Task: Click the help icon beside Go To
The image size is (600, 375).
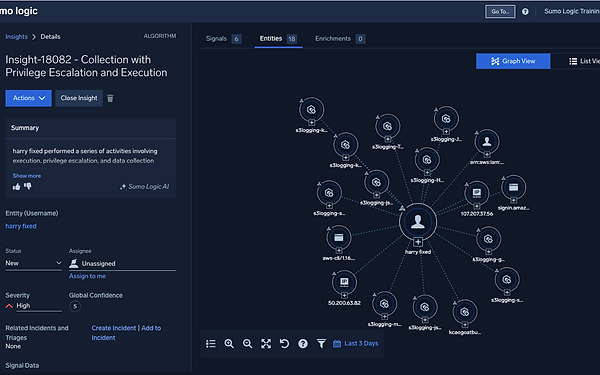Action: (x=525, y=11)
